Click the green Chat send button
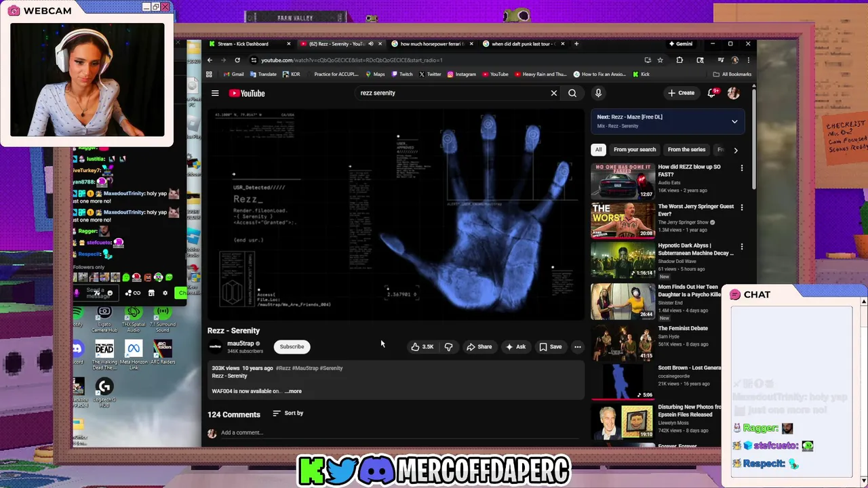This screenshot has height=488, width=868. [180, 293]
